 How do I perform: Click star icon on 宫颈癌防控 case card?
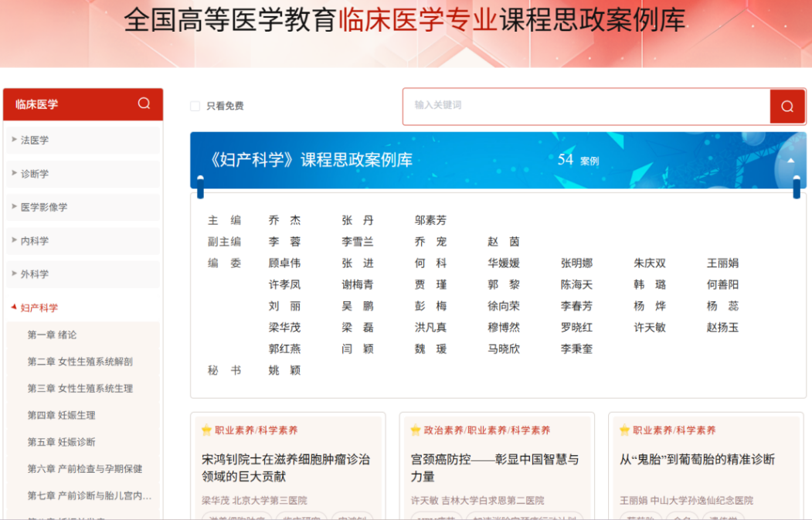[x=416, y=430]
